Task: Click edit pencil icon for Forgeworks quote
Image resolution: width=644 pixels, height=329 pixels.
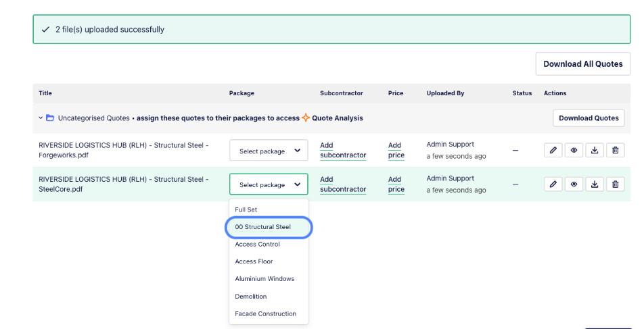Action: (553, 150)
